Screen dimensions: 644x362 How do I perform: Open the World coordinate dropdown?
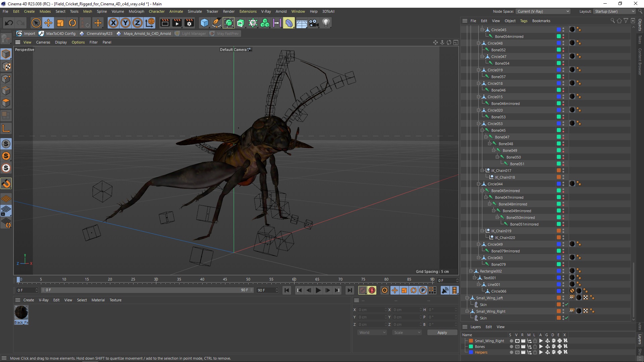pos(372,333)
